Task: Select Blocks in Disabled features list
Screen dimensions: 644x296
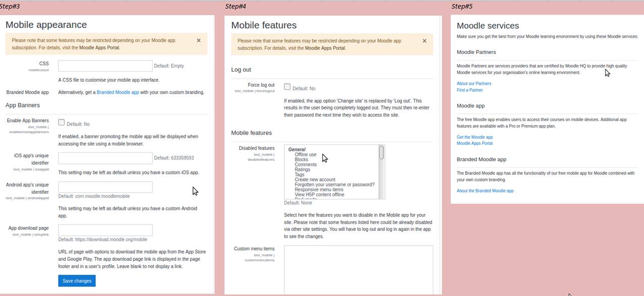Action: point(301,160)
